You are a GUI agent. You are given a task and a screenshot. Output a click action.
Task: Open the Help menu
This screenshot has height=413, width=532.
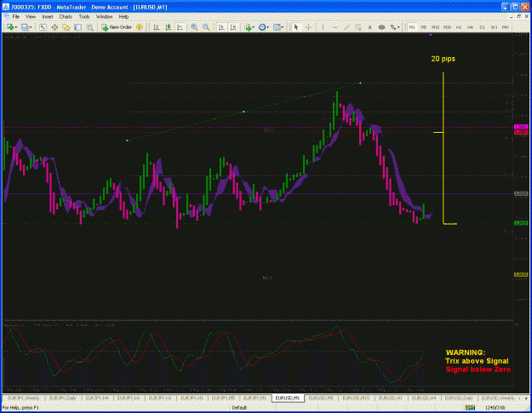point(123,17)
